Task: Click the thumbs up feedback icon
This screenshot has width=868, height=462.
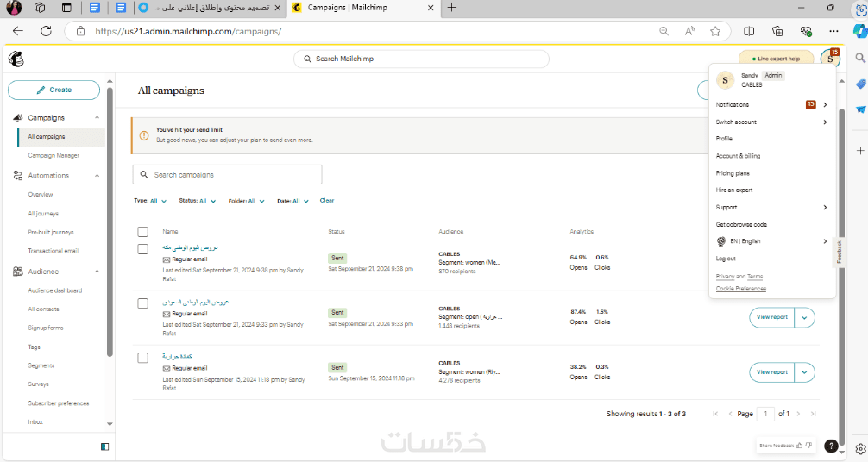Action: 799,446
